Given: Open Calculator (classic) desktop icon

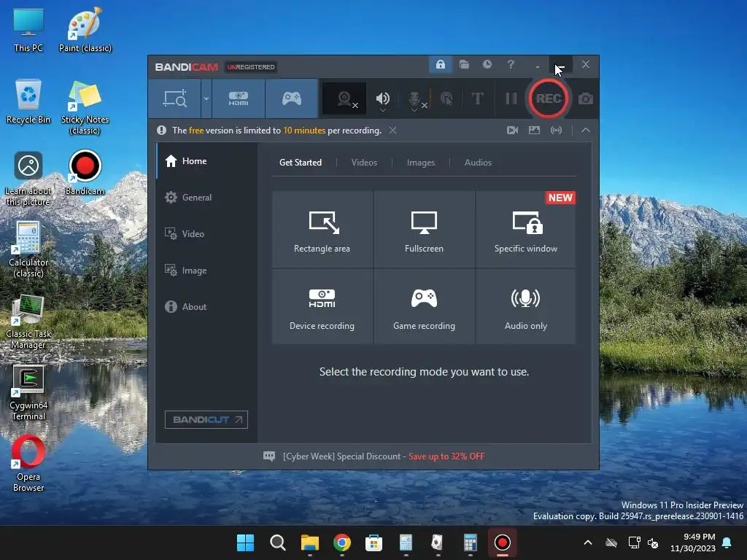Looking at the screenshot, I should pos(28,249).
